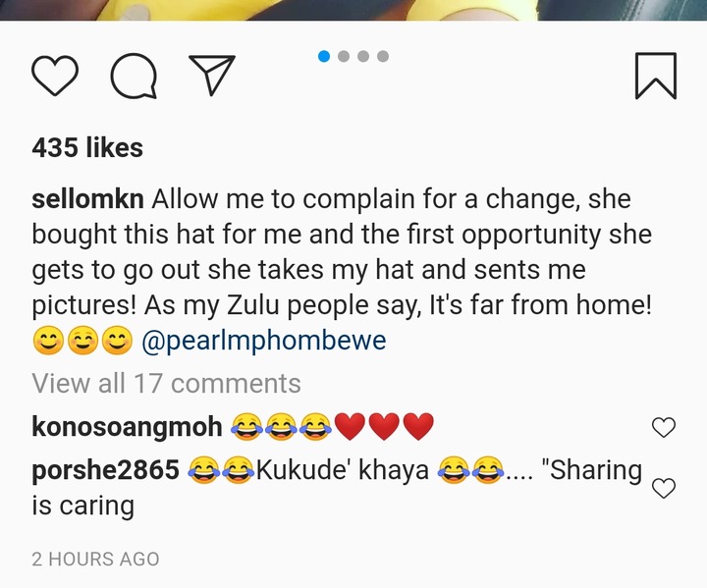The image size is (707, 588).
Task: Save post with the bookmark icon
Action: tap(656, 76)
